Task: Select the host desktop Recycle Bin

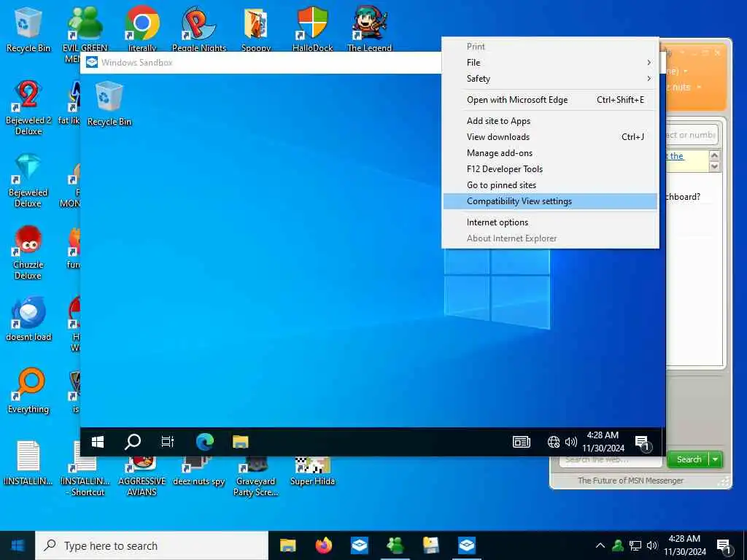Action: coord(28,29)
